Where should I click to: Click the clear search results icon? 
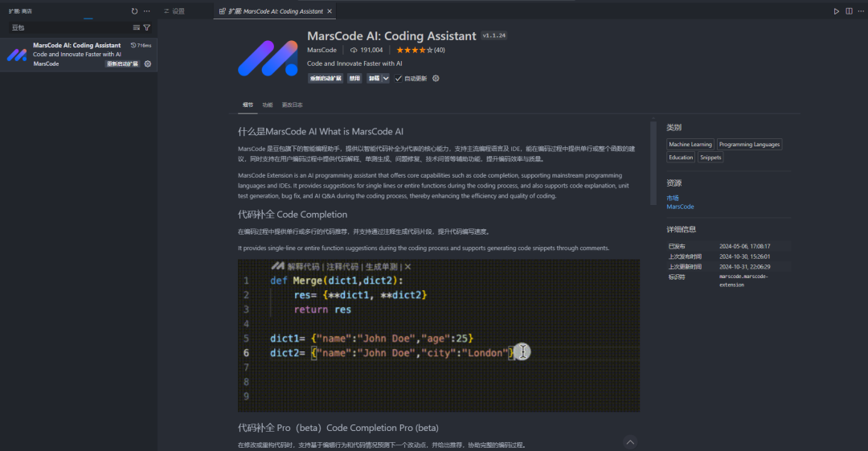coord(136,27)
